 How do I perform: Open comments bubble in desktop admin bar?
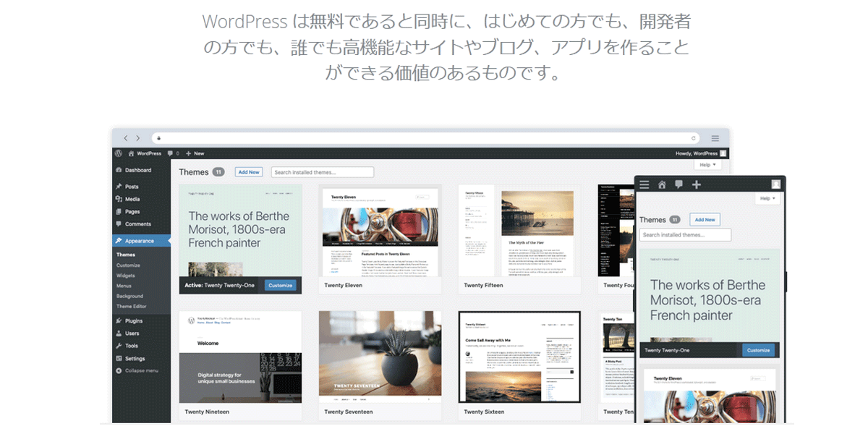(172, 153)
